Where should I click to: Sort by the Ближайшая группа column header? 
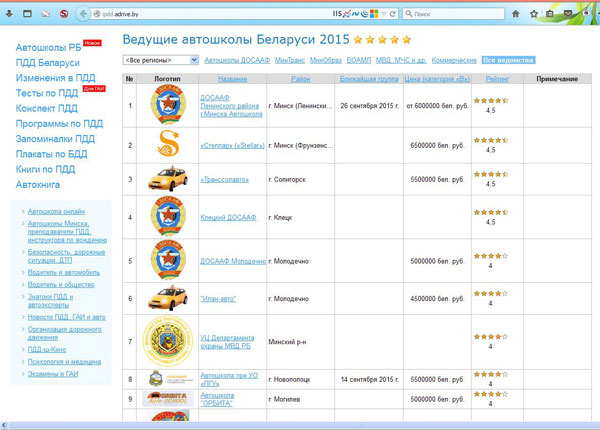[369, 79]
